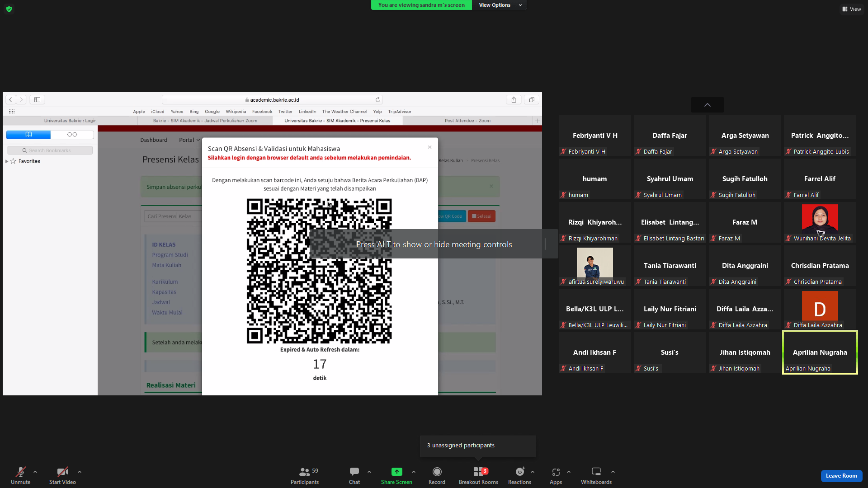The height and width of the screenshot is (488, 868).
Task: Click Febriyanti V H's muted mic icon
Action: pos(563,152)
